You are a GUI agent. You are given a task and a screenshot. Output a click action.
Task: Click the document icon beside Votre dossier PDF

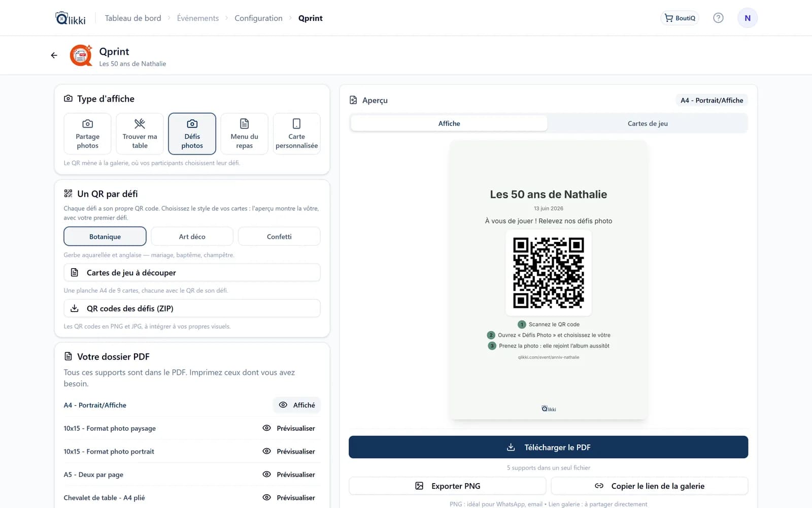[x=68, y=357]
